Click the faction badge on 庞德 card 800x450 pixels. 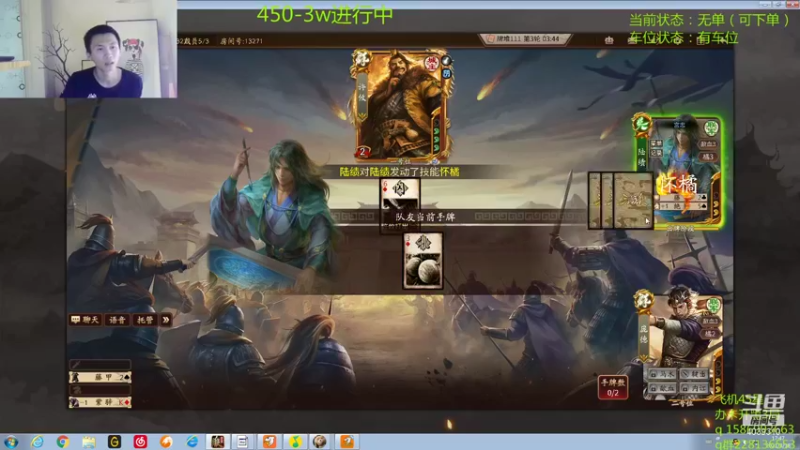pyautogui.click(x=644, y=300)
